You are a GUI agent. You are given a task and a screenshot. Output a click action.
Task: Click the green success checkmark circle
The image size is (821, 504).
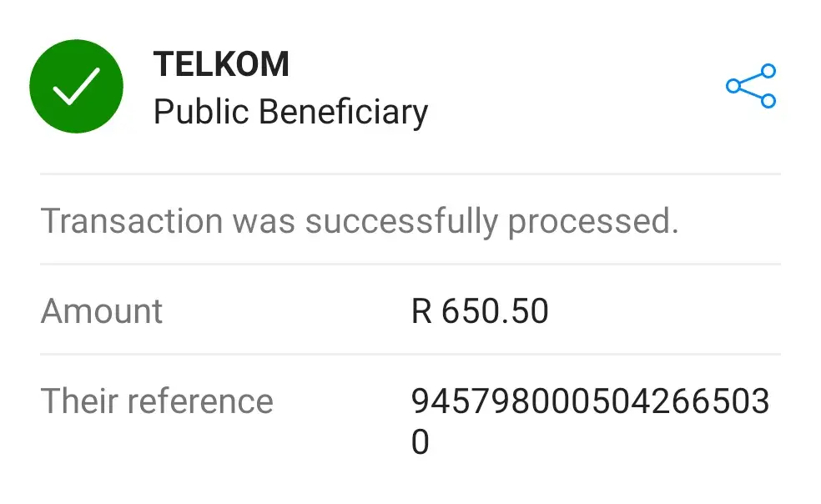77,86
